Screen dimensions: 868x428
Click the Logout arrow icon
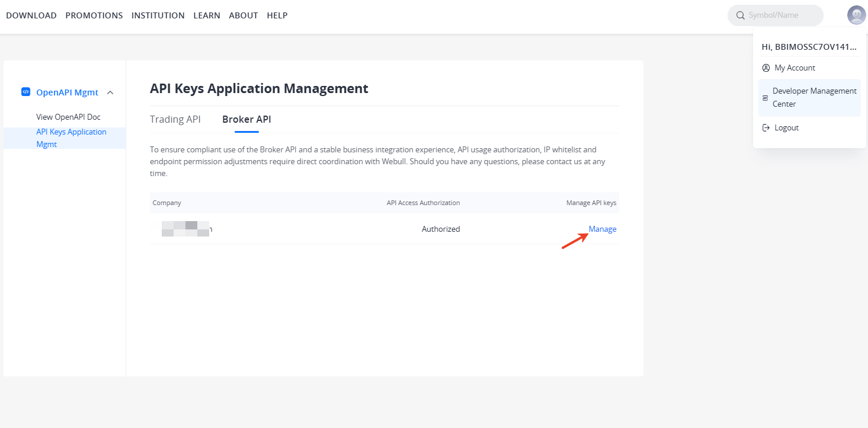766,128
